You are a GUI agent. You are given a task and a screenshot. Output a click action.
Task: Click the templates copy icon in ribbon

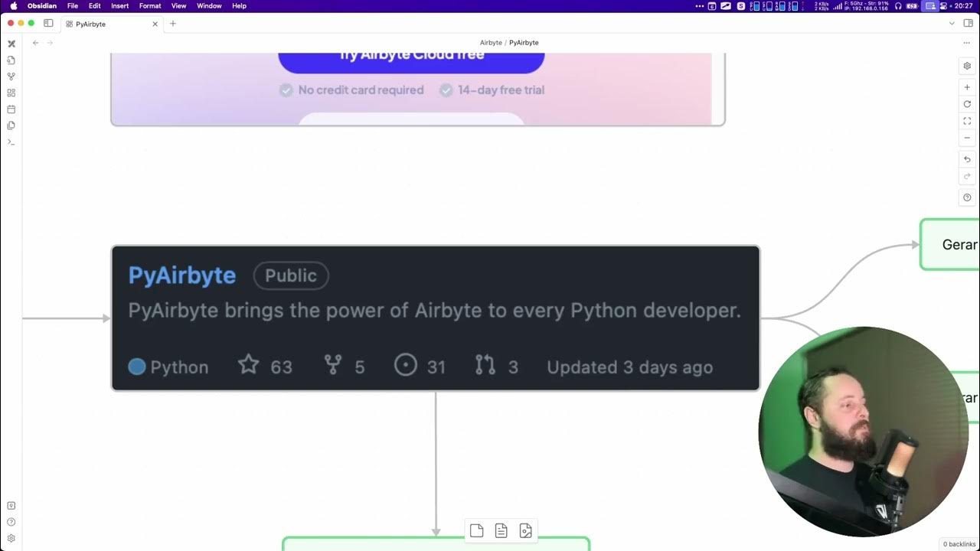[11, 126]
